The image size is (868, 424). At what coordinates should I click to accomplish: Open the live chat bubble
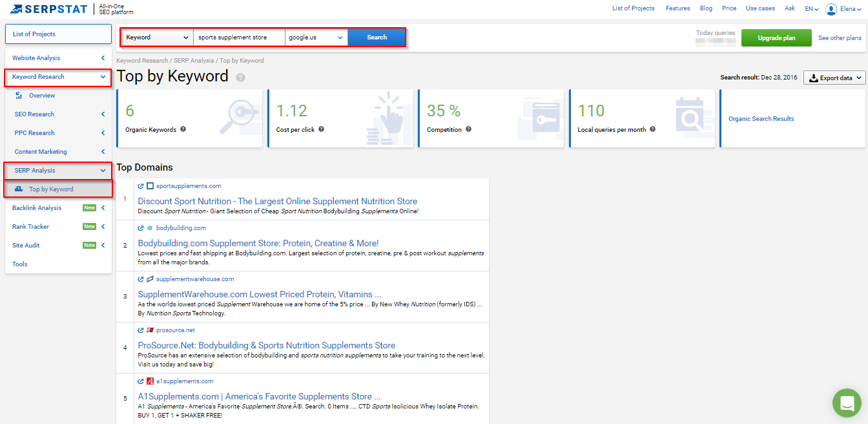click(x=847, y=403)
